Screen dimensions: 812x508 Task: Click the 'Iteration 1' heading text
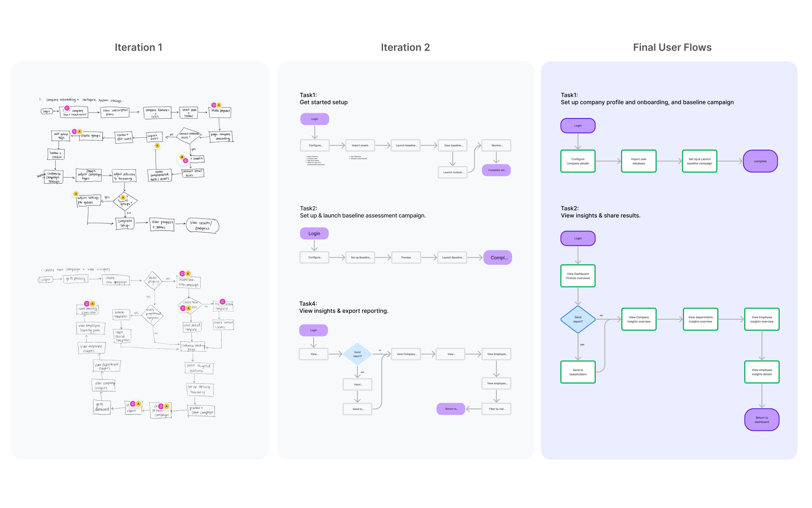(x=138, y=47)
